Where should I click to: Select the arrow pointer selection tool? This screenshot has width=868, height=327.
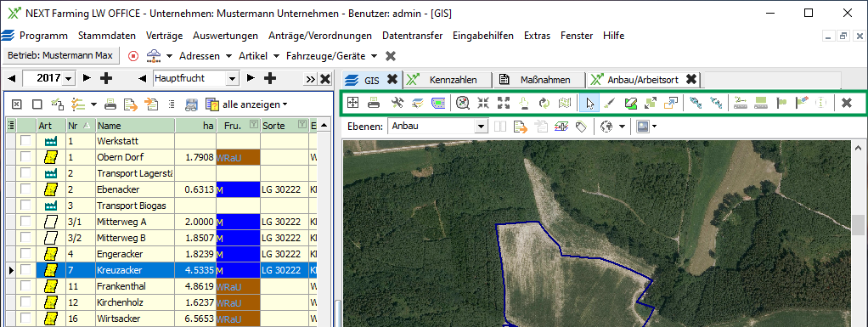(589, 103)
